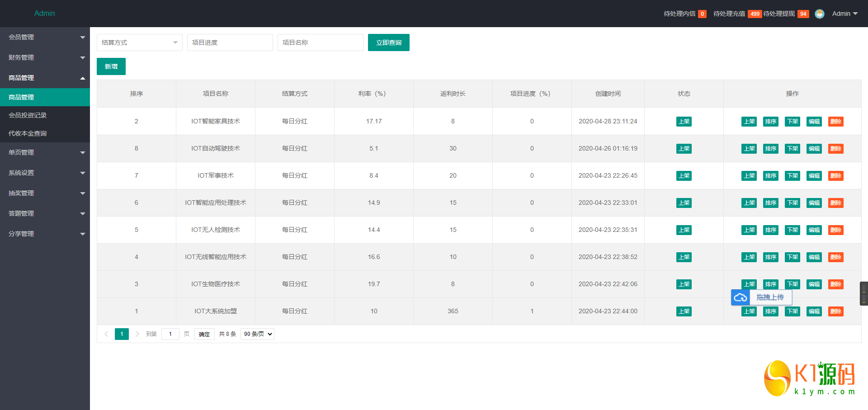Image resolution: width=868 pixels, height=410 pixels.
Task: Click the side handle on right edge
Action: coord(863,294)
